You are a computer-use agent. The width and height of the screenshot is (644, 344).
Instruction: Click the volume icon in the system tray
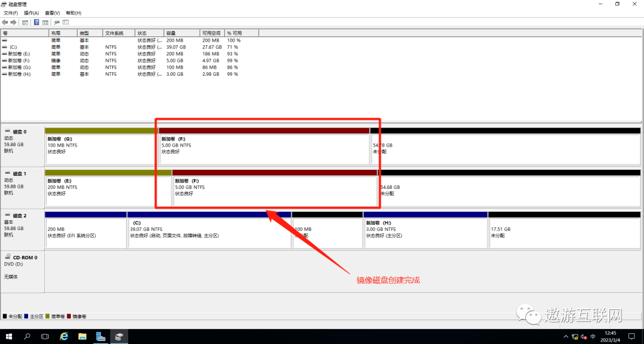click(584, 337)
